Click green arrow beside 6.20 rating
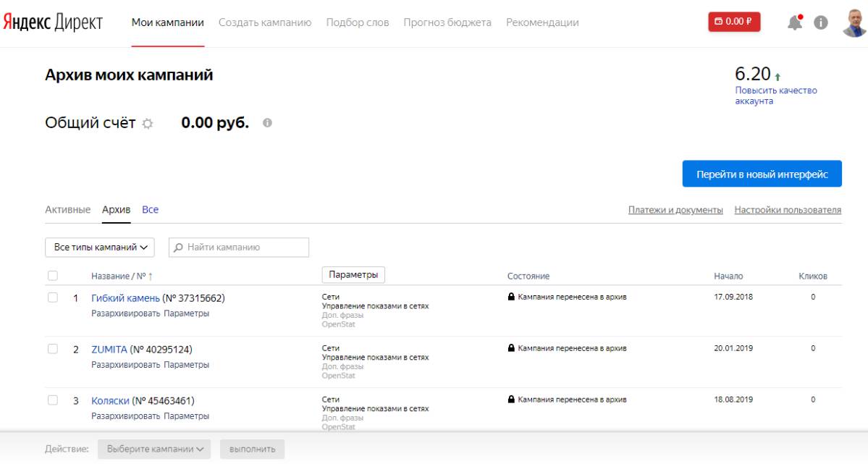The width and height of the screenshot is (868, 464). click(778, 77)
